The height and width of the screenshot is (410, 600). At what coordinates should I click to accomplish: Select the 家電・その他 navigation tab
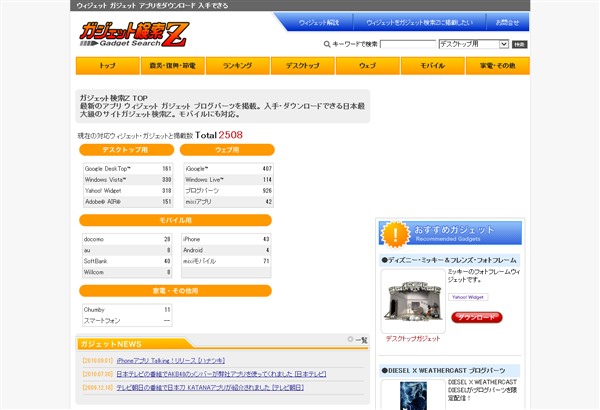[498, 66]
